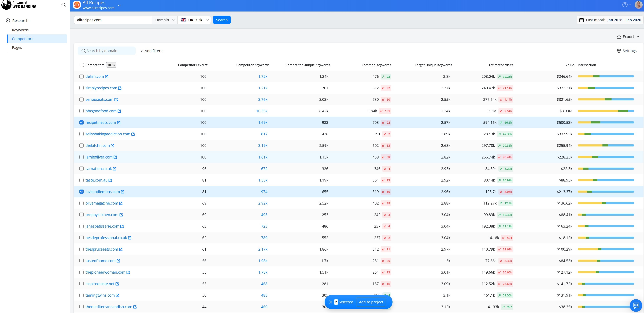This screenshot has width=644, height=313.
Task: Focus the allrecipes.com domain input field
Action: 113,20
